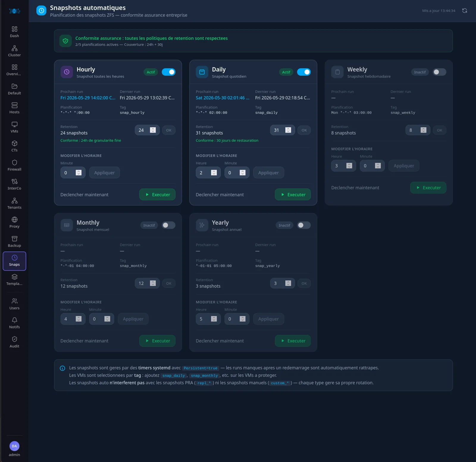
Task: Click the Hourly Actif status badge
Action: click(x=151, y=72)
